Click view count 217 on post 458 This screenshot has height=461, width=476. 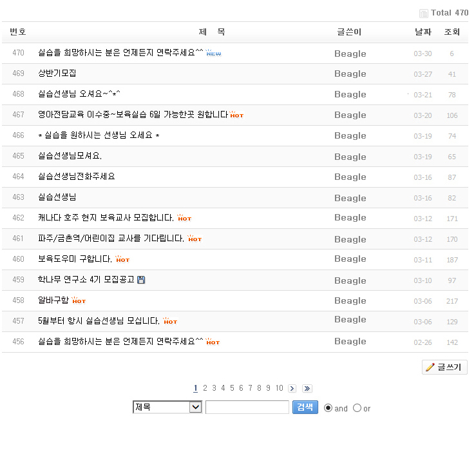click(x=452, y=301)
